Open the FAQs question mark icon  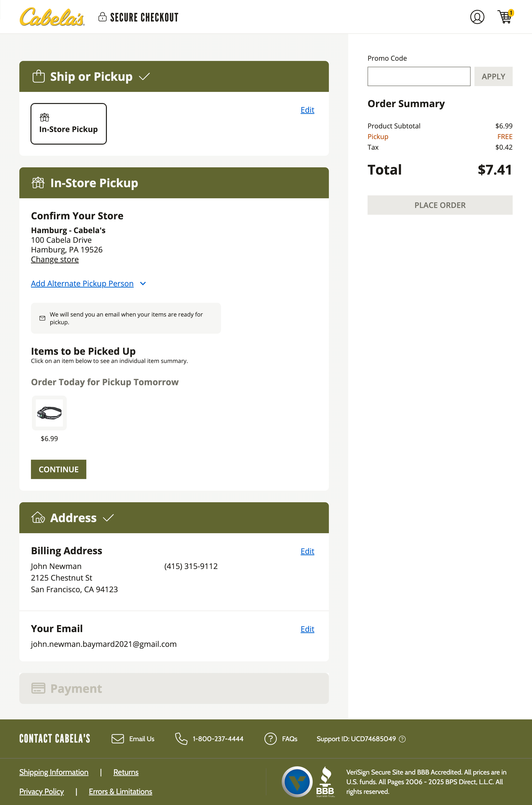coord(270,739)
